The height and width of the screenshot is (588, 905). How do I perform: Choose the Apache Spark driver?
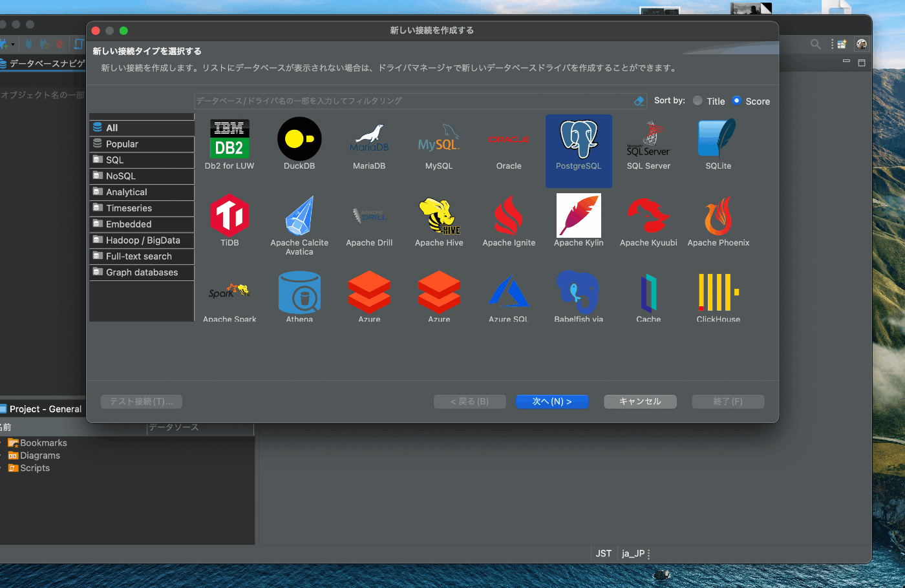click(229, 292)
